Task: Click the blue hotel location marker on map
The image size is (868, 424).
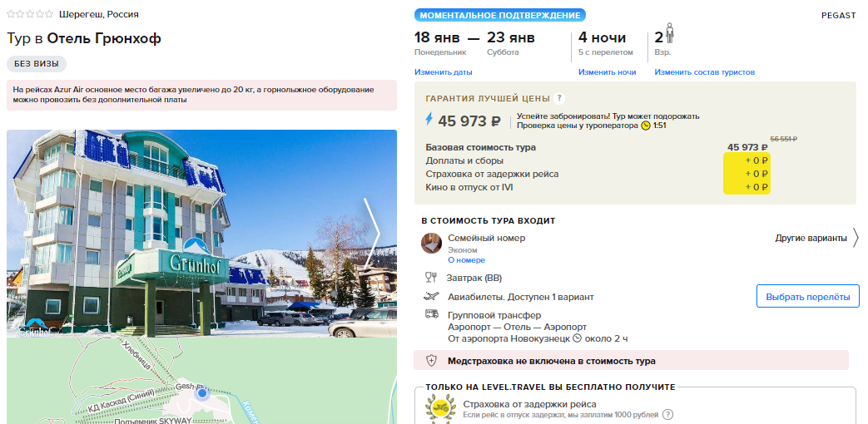Action: tap(202, 393)
